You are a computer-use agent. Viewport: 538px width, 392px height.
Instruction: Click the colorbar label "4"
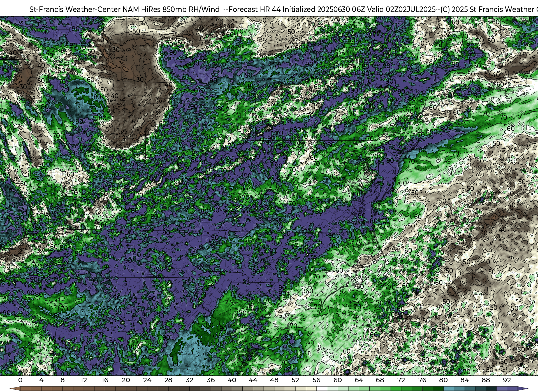(x=41, y=380)
